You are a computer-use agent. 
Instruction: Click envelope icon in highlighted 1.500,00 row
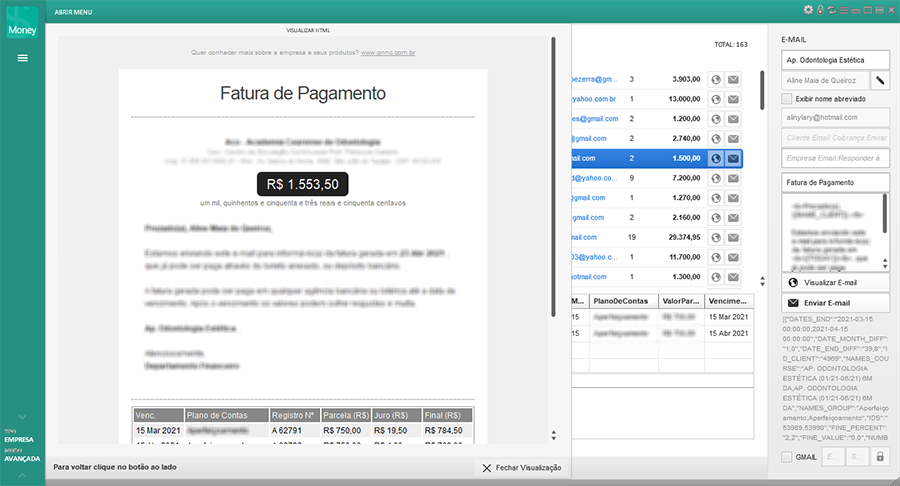pos(733,158)
